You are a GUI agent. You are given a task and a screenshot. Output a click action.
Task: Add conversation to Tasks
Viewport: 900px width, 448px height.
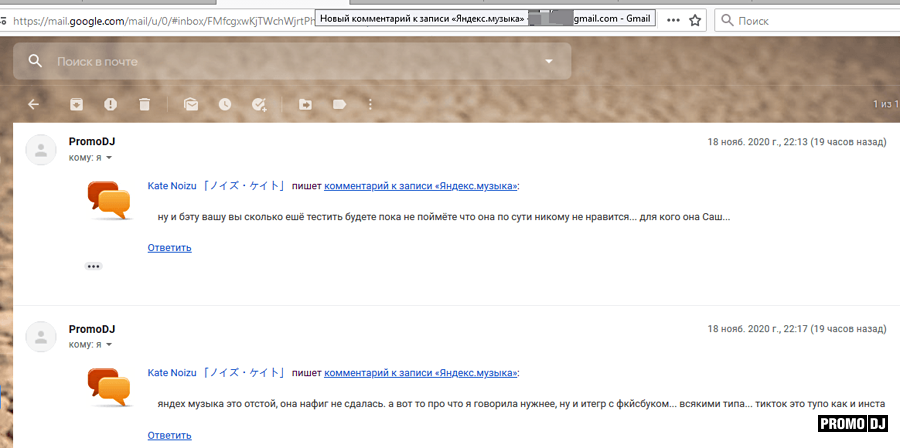tap(259, 104)
